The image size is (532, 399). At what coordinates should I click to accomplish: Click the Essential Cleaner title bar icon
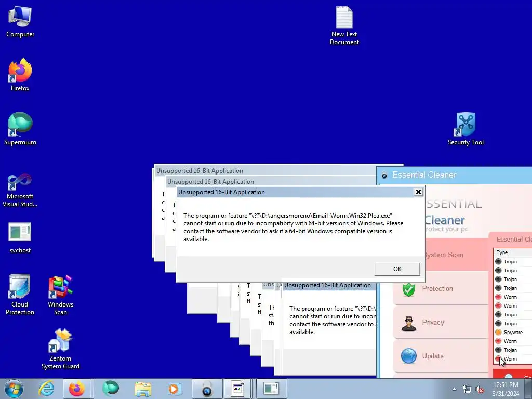(x=384, y=176)
